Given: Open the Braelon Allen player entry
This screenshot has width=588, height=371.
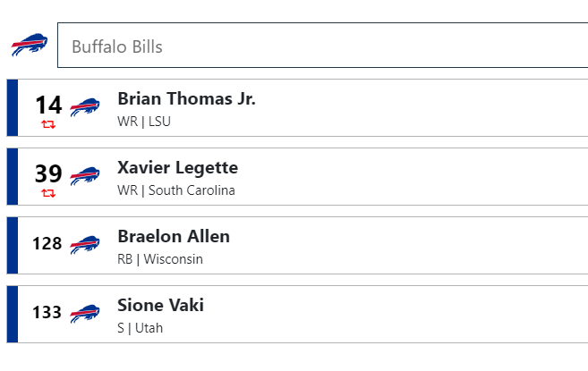Looking at the screenshot, I should point(297,246).
